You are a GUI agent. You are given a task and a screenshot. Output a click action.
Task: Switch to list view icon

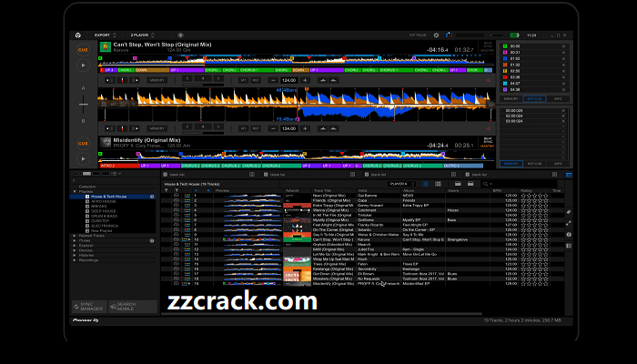pyautogui.click(x=438, y=184)
